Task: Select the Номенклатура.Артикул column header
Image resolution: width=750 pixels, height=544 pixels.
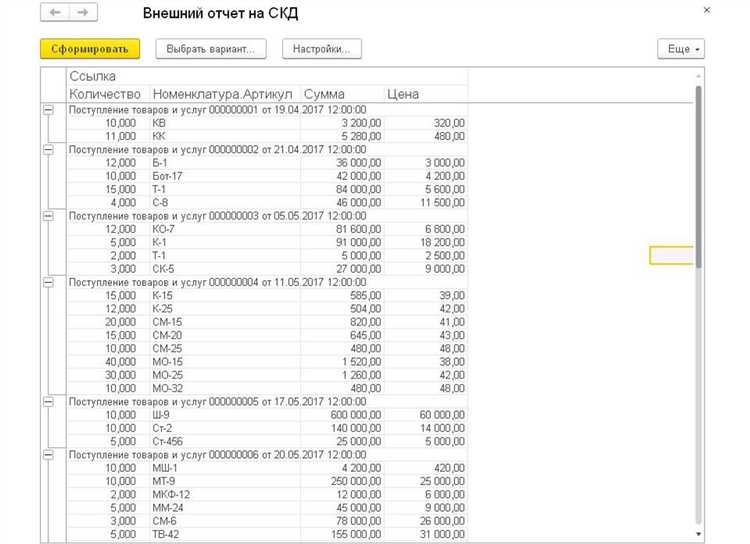Action: click(x=225, y=94)
